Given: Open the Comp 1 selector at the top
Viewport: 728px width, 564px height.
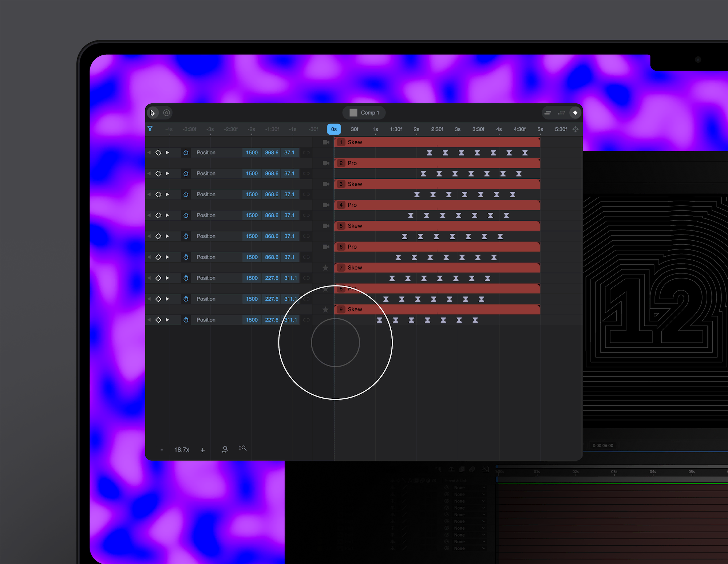Looking at the screenshot, I should [x=364, y=113].
